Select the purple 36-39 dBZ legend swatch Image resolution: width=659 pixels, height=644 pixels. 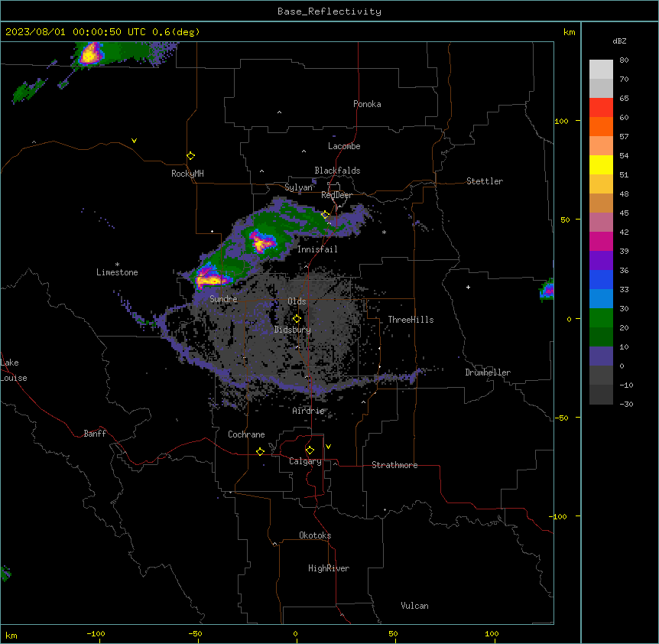[x=601, y=261]
